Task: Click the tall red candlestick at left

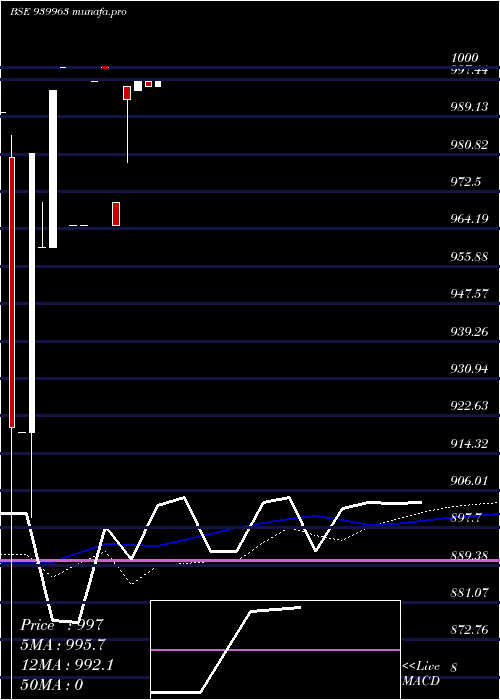Action: pyautogui.click(x=12, y=292)
